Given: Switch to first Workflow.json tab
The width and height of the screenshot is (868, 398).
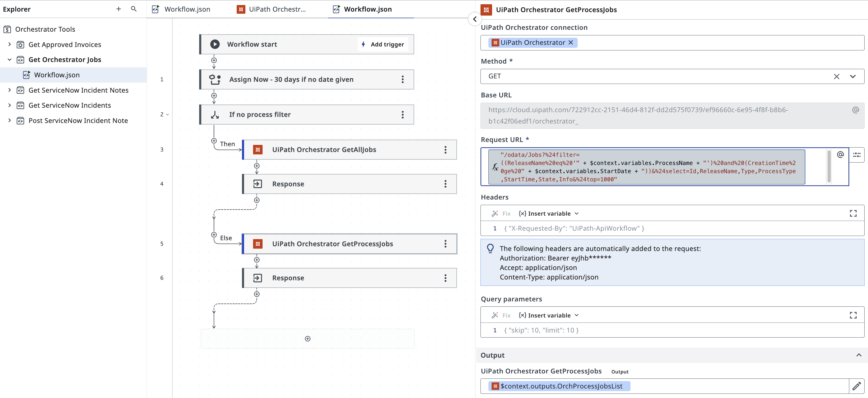Looking at the screenshot, I should pyautogui.click(x=182, y=9).
